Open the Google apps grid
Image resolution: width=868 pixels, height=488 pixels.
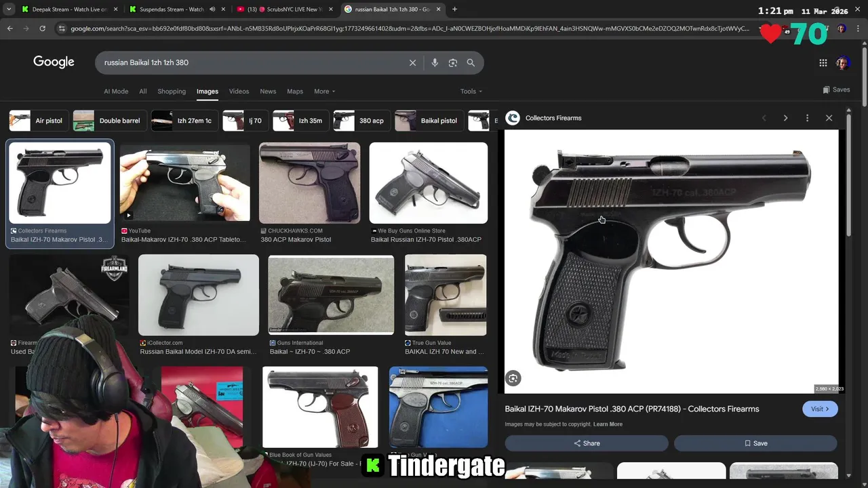(823, 63)
